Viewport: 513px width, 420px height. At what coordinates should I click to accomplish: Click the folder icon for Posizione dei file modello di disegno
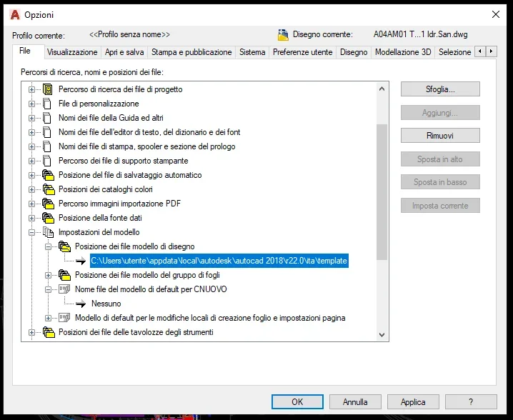tap(65, 246)
